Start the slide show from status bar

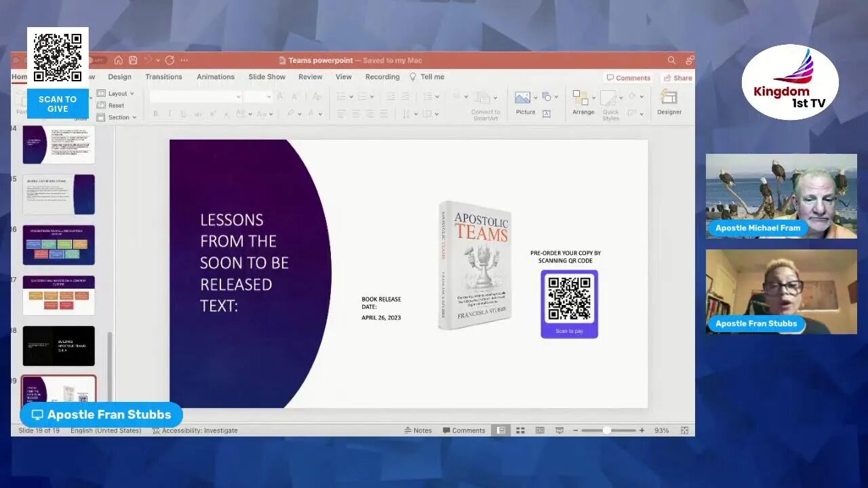click(x=559, y=430)
